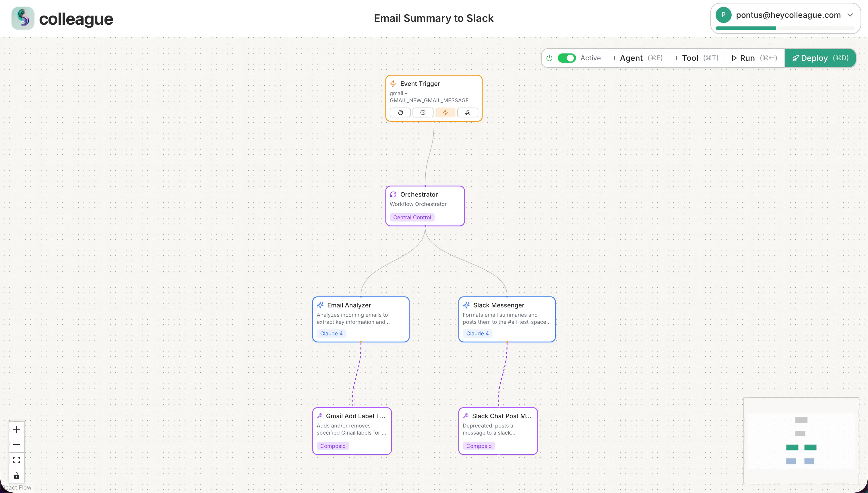Click the power icon beside Active

click(550, 58)
